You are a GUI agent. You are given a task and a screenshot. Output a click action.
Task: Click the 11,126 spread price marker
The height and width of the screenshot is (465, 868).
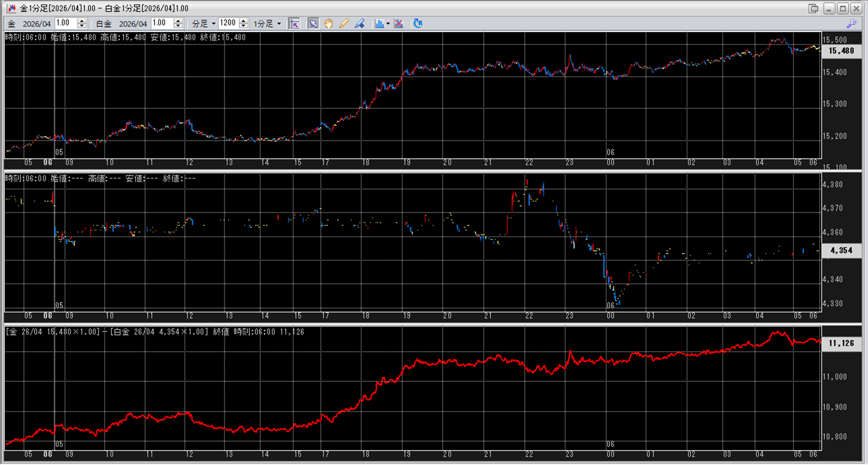click(x=841, y=343)
